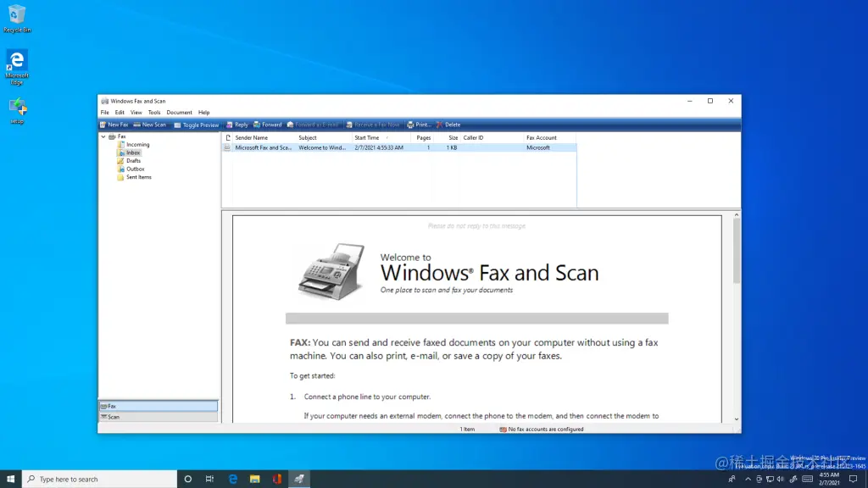This screenshot has height=488, width=868.
Task: Print the selected fax from toolbar
Action: point(419,125)
